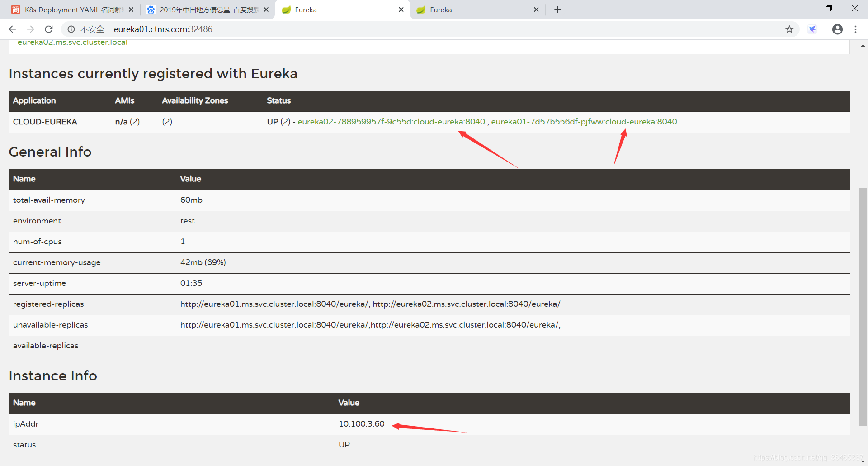Open Chrome's three-dot menu
Screen dimensions: 868x466
pos(855,29)
